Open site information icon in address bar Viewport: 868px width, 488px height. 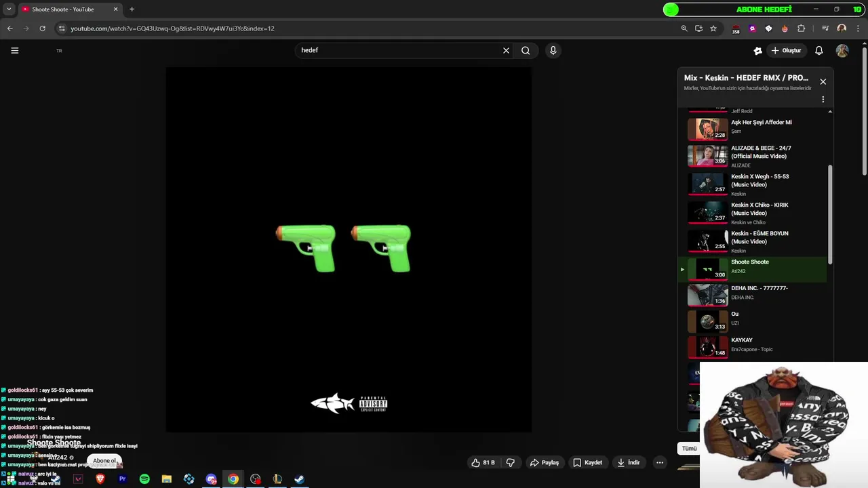coord(62,28)
